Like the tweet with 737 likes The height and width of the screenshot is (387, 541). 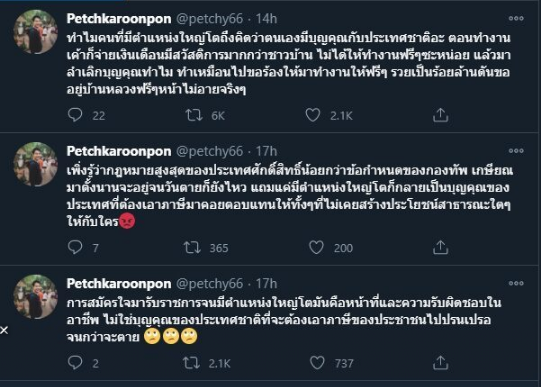[317, 363]
